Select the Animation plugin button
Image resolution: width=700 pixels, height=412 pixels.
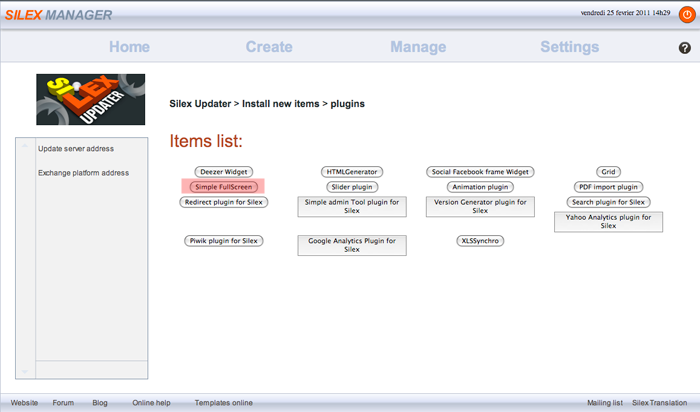click(x=480, y=187)
